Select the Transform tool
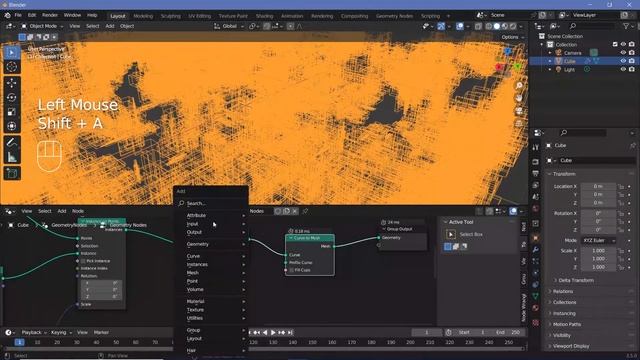The height and width of the screenshot is (360, 640). (x=12, y=126)
